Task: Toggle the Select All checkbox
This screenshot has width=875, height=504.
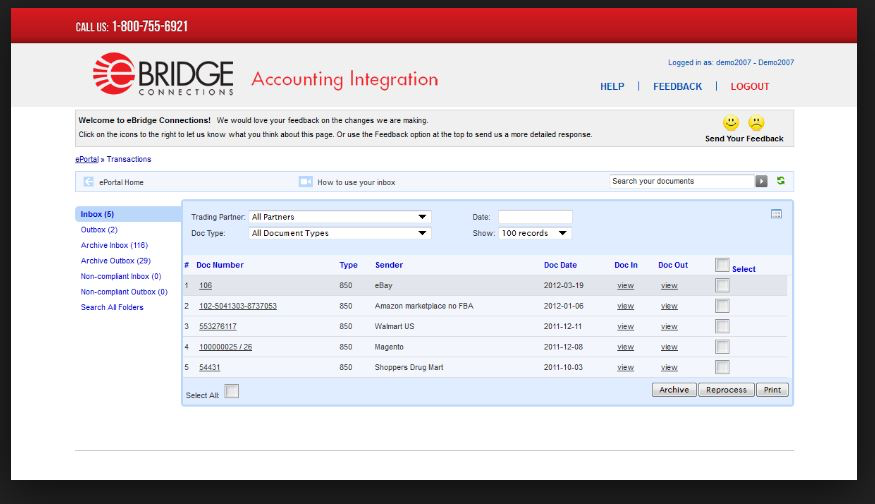Action: click(232, 391)
